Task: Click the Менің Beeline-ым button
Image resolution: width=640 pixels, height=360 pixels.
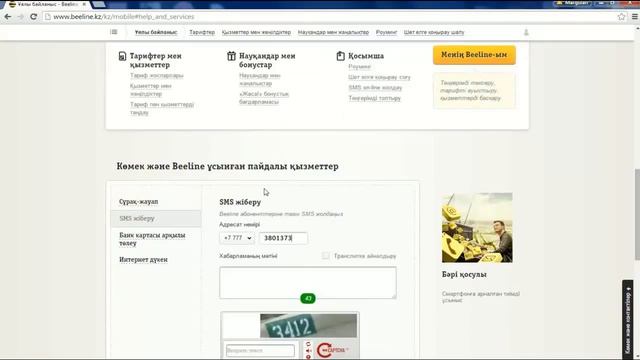Action: [x=474, y=55]
